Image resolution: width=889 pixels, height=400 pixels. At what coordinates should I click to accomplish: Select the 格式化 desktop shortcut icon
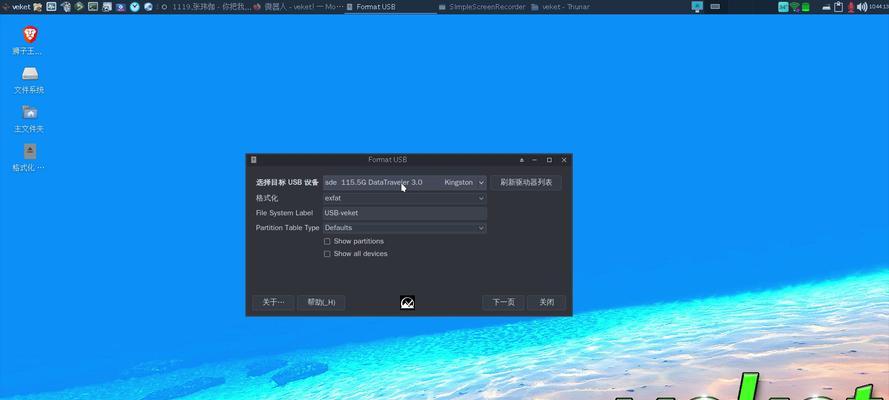point(30,151)
